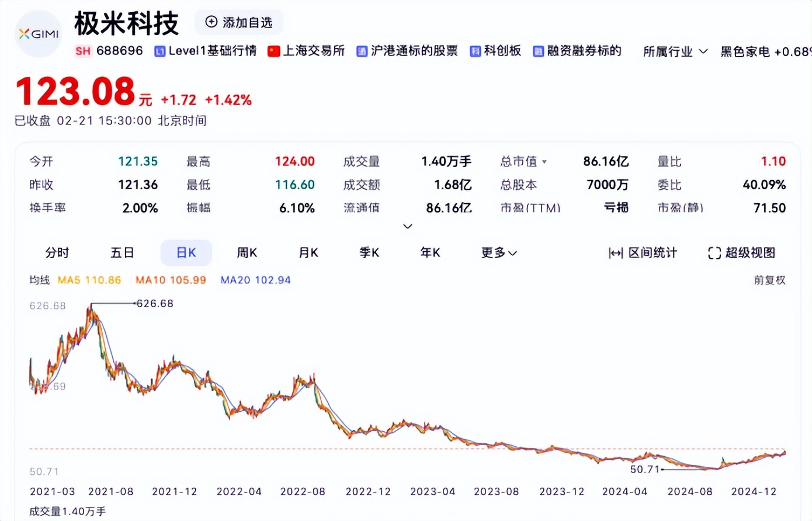Screen dimensions: 812x521
Task: Click the SH exchange badge icon
Action: 83,51
